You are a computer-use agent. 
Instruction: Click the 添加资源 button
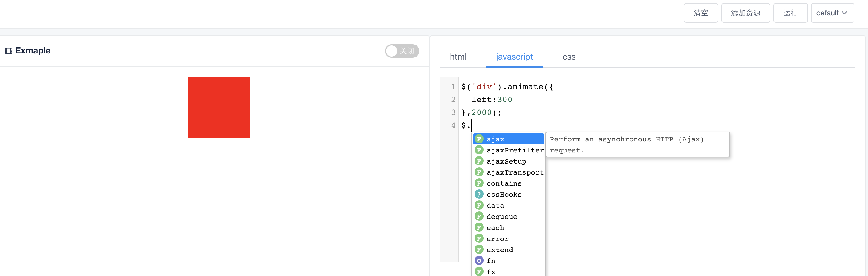coord(745,13)
